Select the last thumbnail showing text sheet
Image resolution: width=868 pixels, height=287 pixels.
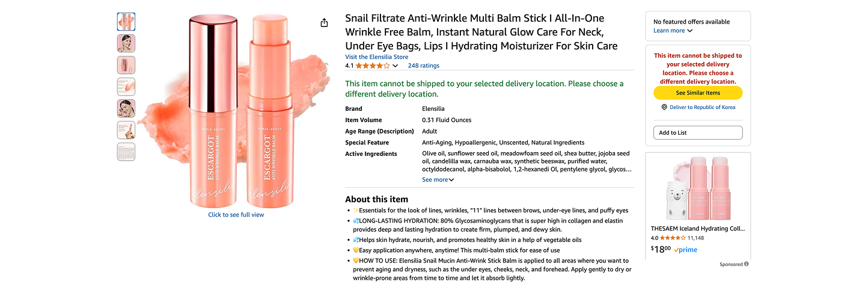coord(126,152)
